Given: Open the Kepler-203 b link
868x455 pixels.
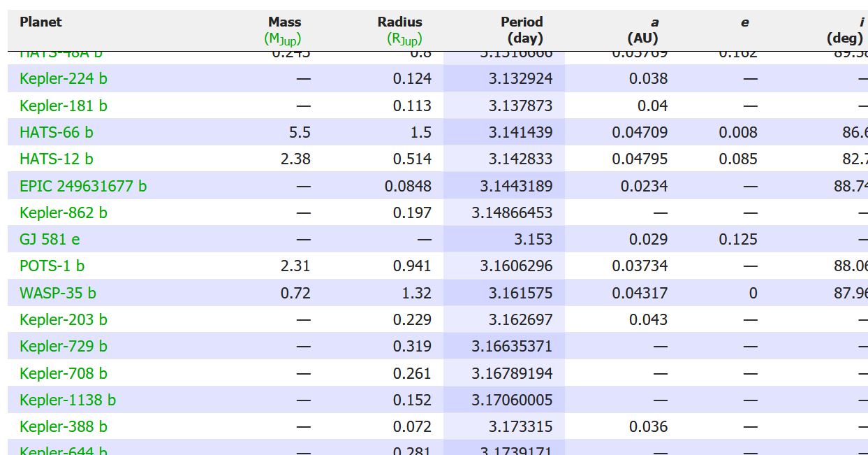Looking at the screenshot, I should tap(63, 319).
